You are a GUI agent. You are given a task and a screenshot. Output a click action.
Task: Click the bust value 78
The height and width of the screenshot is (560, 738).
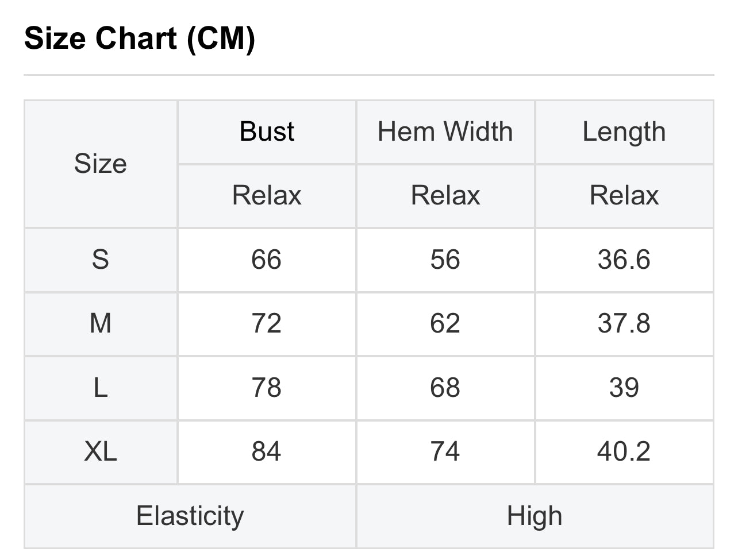[267, 388]
